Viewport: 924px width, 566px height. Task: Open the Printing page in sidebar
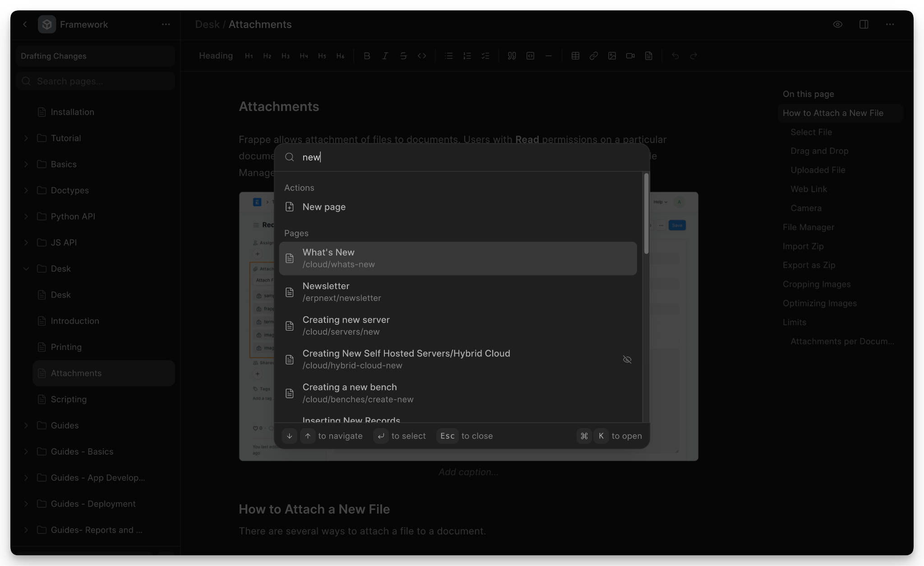pos(104,347)
